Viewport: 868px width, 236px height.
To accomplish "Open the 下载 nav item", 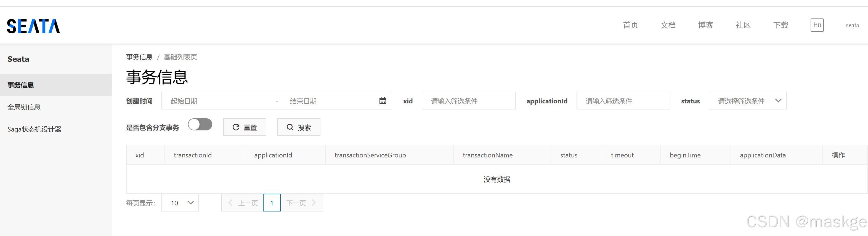I will tap(781, 25).
